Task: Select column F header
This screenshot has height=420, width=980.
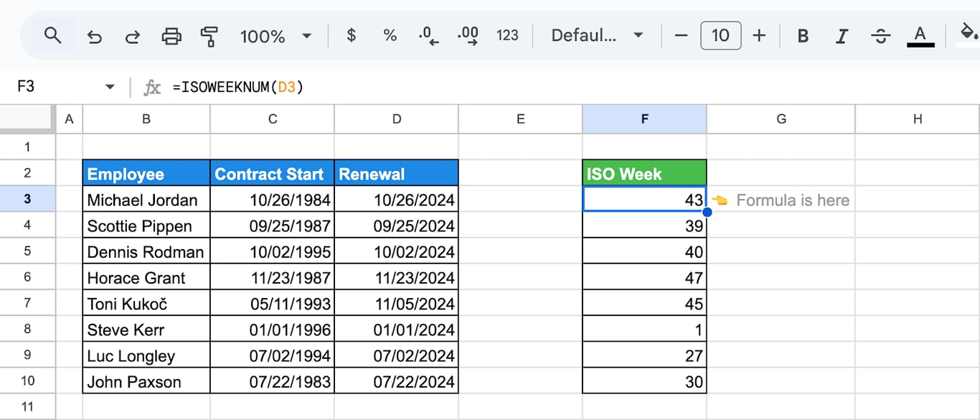Action: [644, 119]
